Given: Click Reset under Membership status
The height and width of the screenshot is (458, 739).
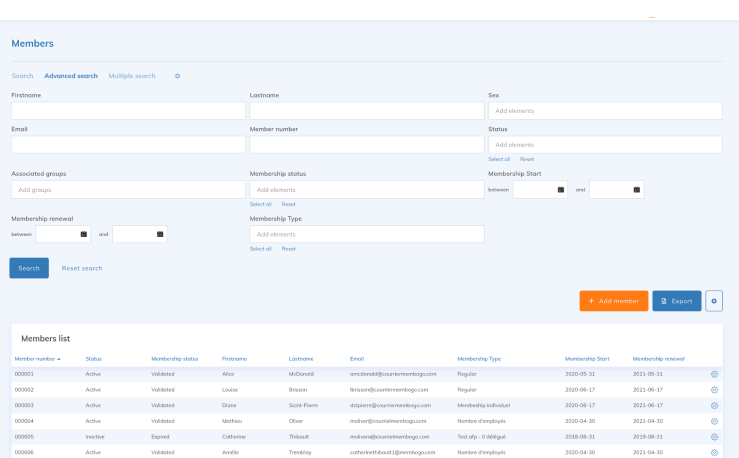Looking at the screenshot, I should (288, 204).
